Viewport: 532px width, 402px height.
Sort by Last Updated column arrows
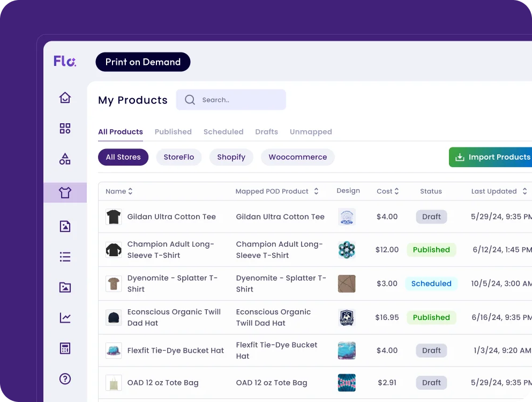524,191
